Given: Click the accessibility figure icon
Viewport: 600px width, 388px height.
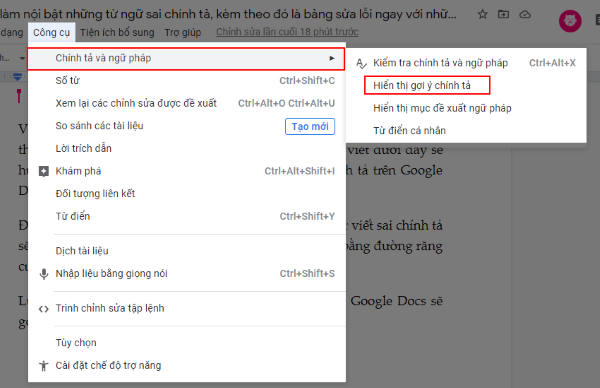Looking at the screenshot, I should coord(44,366).
